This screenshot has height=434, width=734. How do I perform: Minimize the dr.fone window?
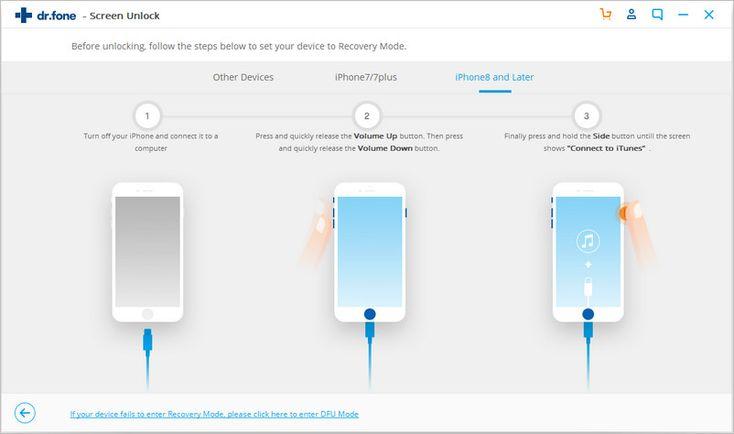[x=683, y=15]
